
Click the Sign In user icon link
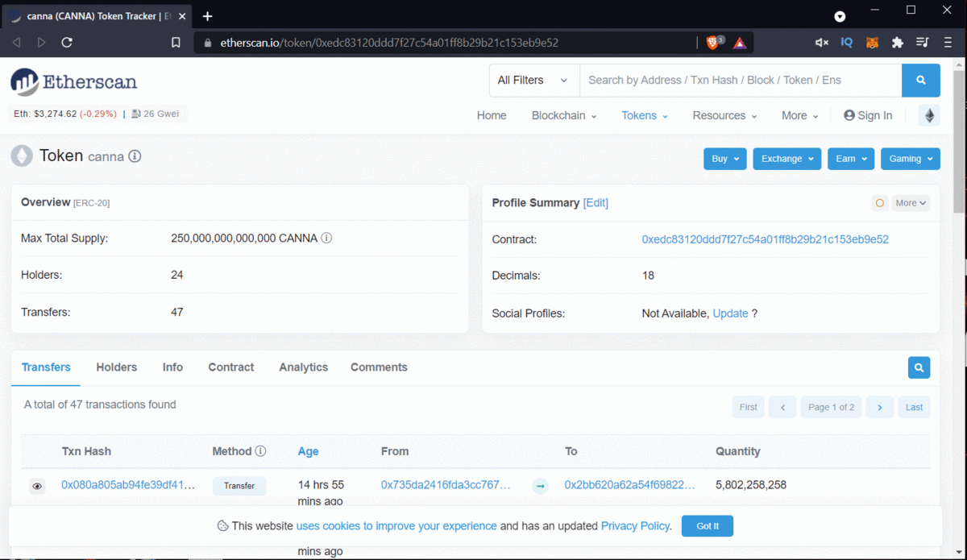(x=868, y=115)
